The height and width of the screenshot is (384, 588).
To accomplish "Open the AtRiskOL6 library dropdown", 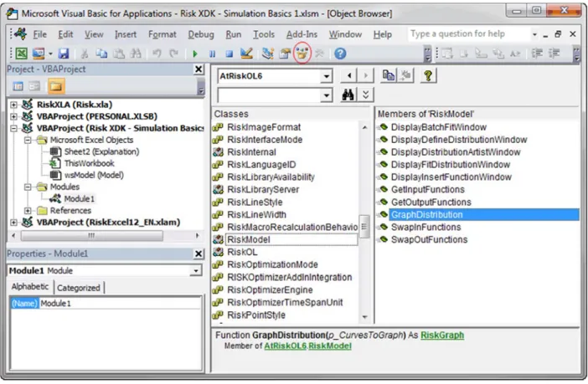I will click(327, 76).
